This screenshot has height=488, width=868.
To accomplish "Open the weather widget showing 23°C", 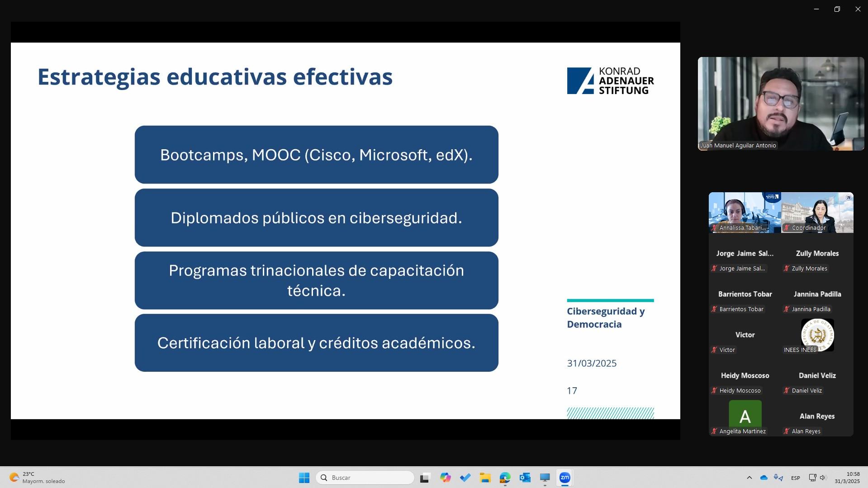I will (37, 478).
